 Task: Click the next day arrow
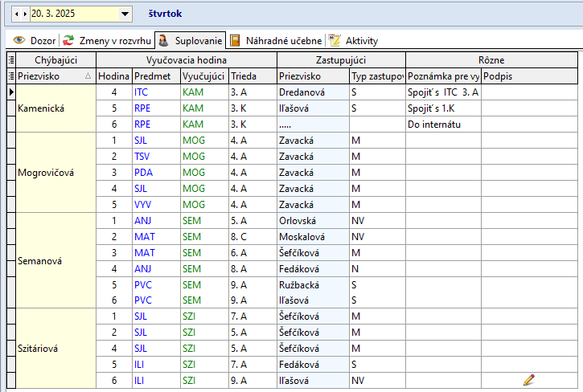pos(25,14)
